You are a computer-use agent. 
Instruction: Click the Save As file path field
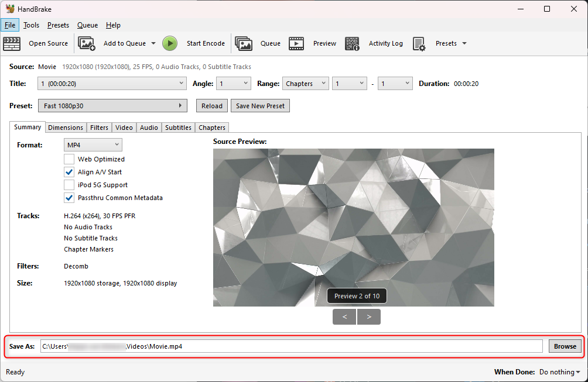(291, 346)
